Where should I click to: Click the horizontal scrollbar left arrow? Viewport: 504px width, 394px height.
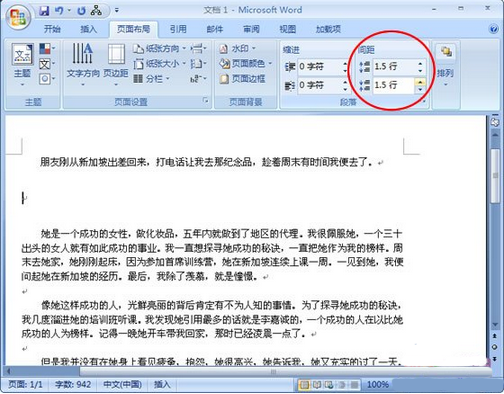pyautogui.click(x=8, y=371)
